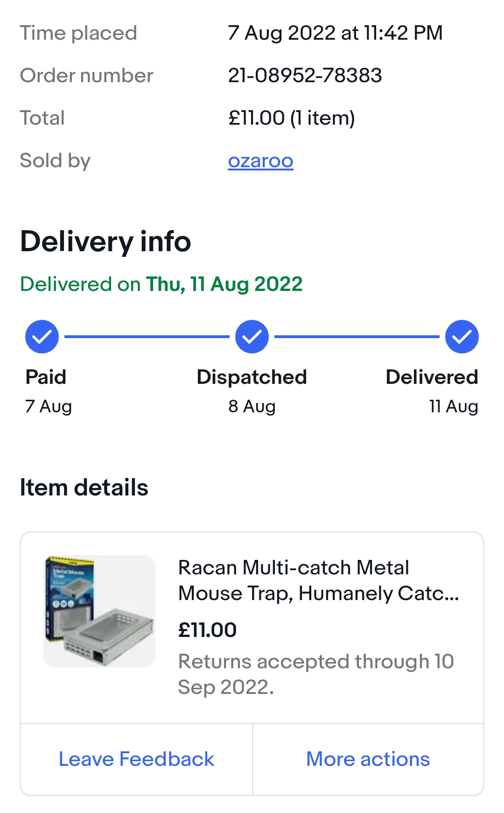The height and width of the screenshot is (813, 504).
Task: Open the ozaroo seller link
Action: point(260,161)
